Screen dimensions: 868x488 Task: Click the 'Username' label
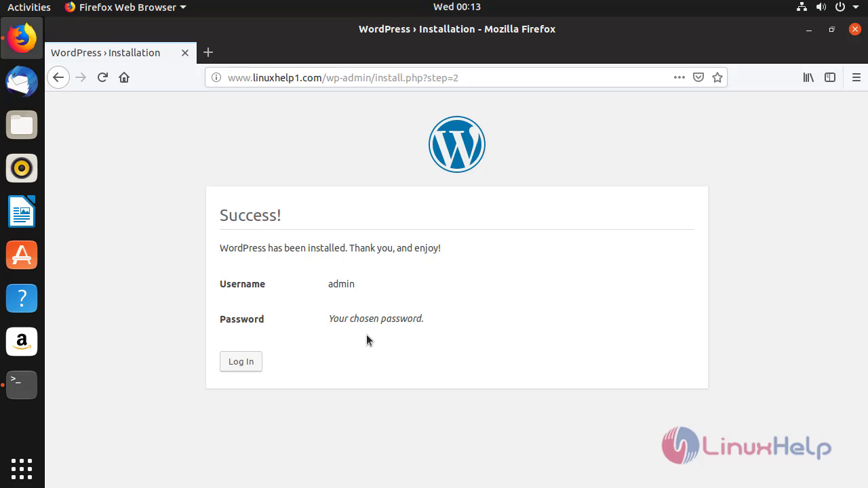[242, 284]
